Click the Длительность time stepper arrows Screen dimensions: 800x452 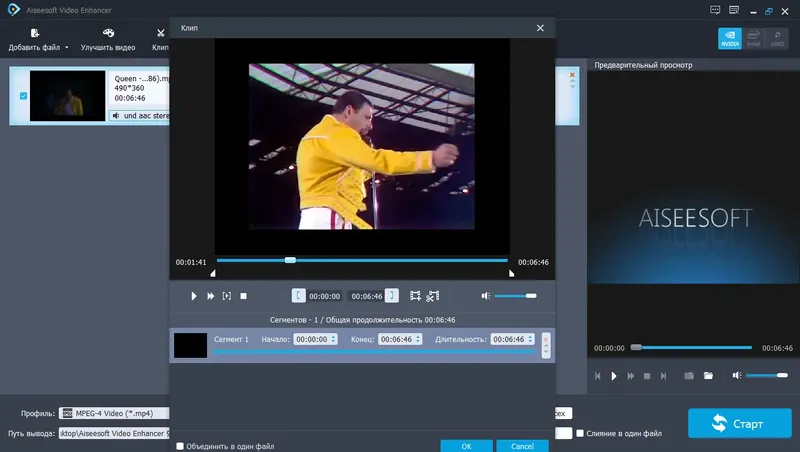click(531, 339)
